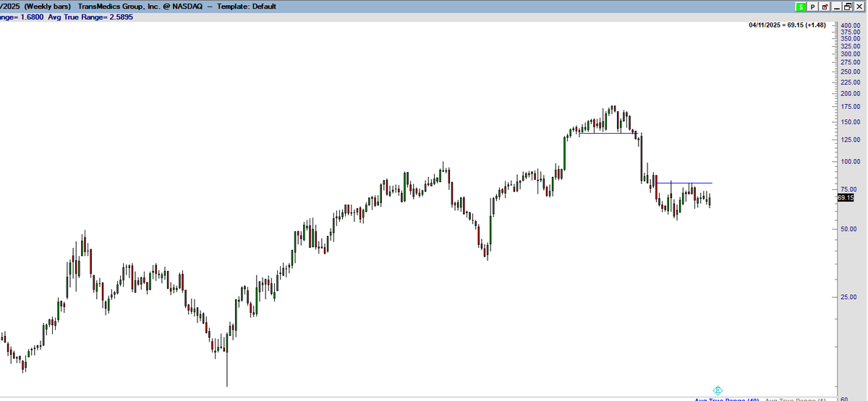Click the TransMedics Group, Inc. title text
This screenshot has height=401, width=868.
(x=119, y=7)
